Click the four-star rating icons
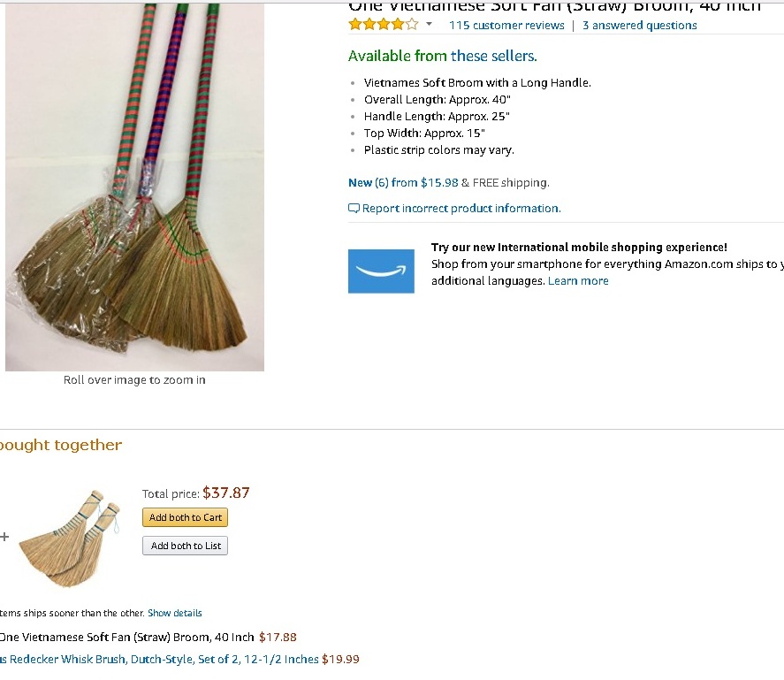The height and width of the screenshot is (680, 784). [x=384, y=24]
